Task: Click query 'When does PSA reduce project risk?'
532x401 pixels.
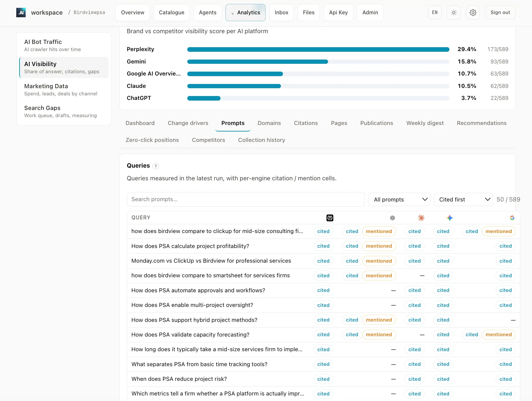Action: tap(179, 379)
